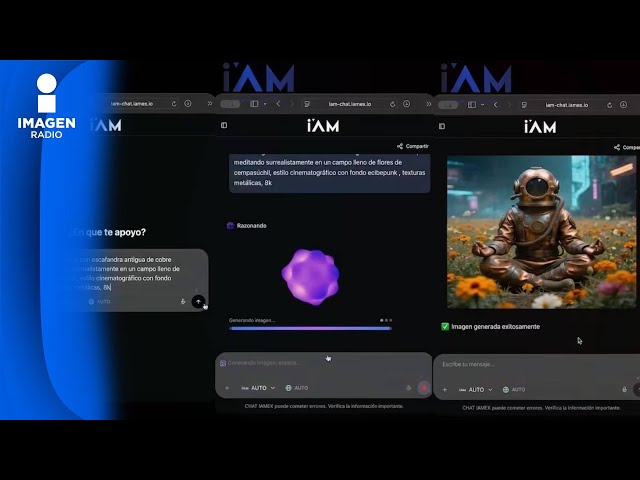Image resolution: width=640 pixels, height=480 pixels.
Task: Click the iAM logo in the left window
Action: click(106, 125)
